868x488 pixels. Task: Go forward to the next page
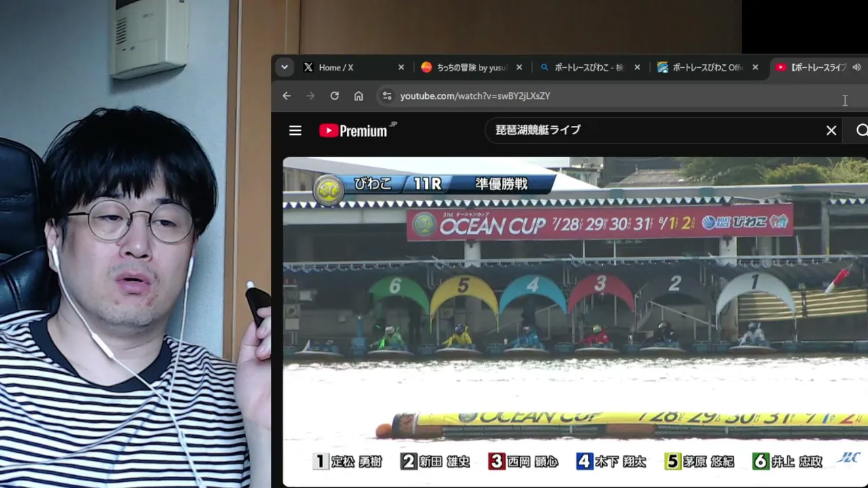click(x=311, y=96)
